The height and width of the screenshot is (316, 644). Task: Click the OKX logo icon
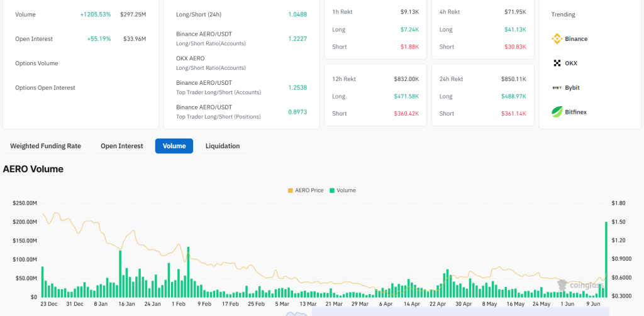557,63
